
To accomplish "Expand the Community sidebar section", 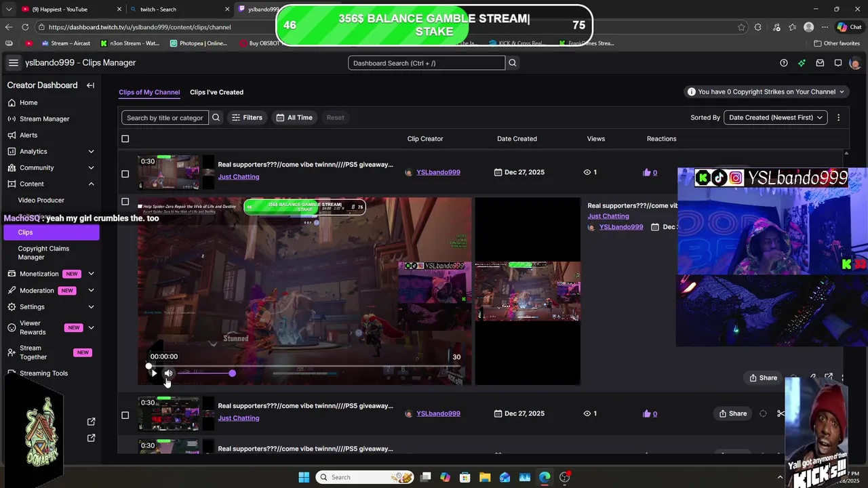I will tap(91, 167).
